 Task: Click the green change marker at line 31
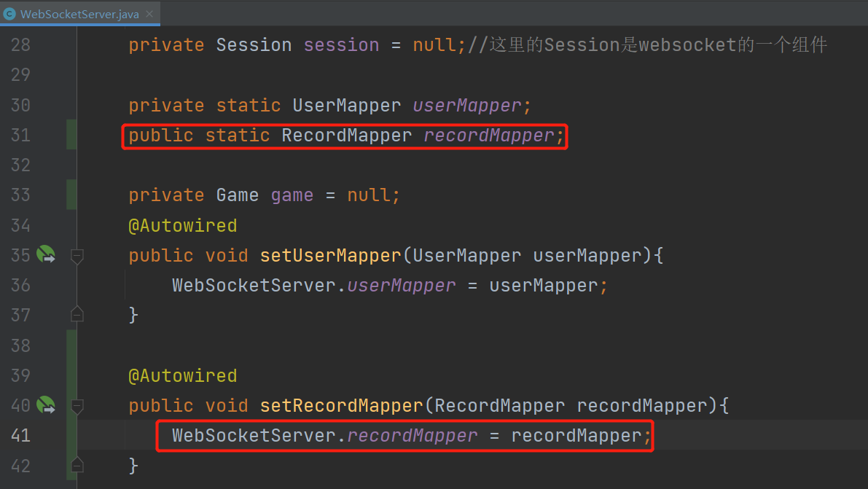pos(71,135)
